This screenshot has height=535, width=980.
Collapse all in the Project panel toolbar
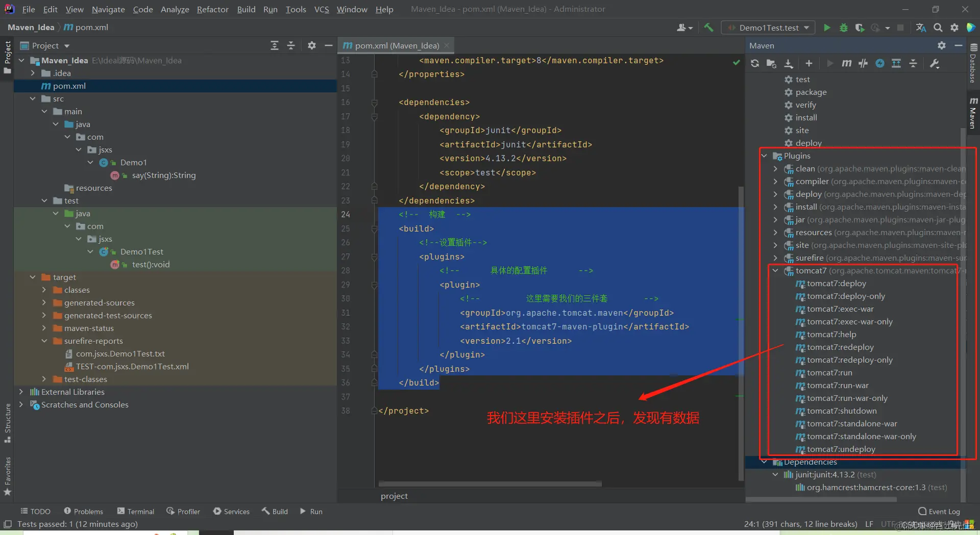291,45
